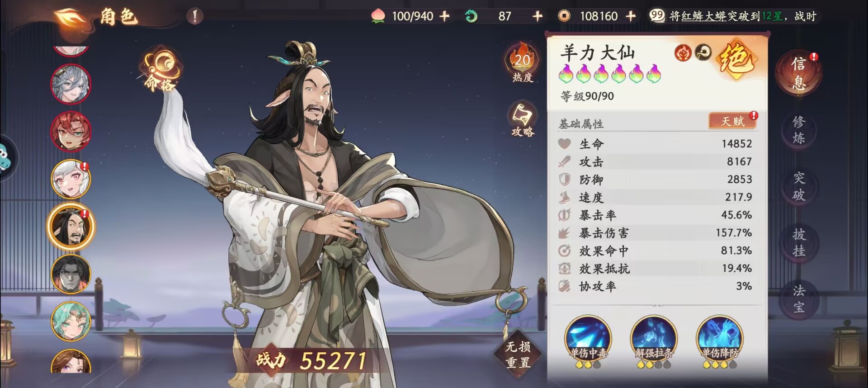The image size is (868, 388).
Task: Open the 攻略 guide scroll icon
Action: (522, 119)
